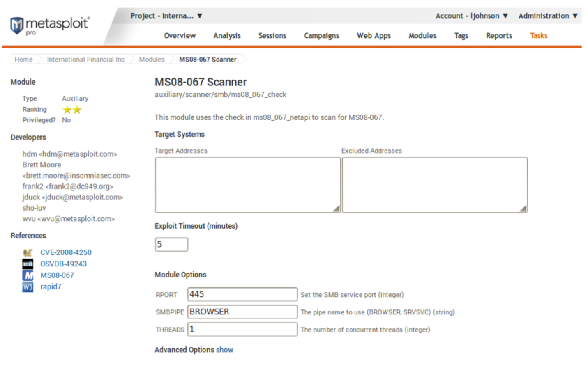Viewport: 588px width, 369px height.
Task: Focus the Target Addresses text area
Action: point(248,185)
